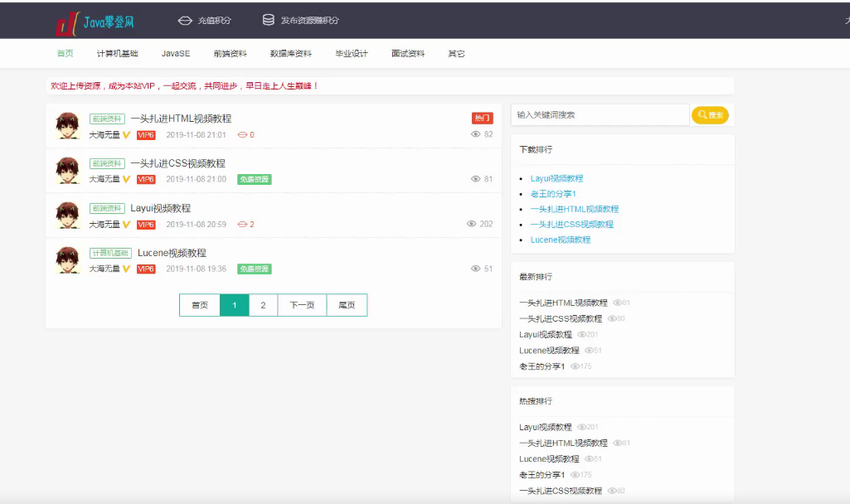Open the 计算机基础 category tab
850x504 pixels.
click(117, 52)
